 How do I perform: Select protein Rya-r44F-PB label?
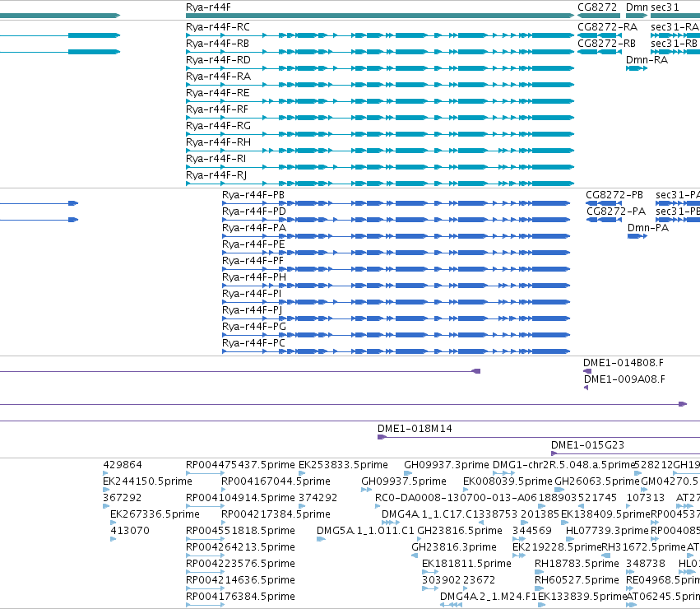click(x=253, y=195)
